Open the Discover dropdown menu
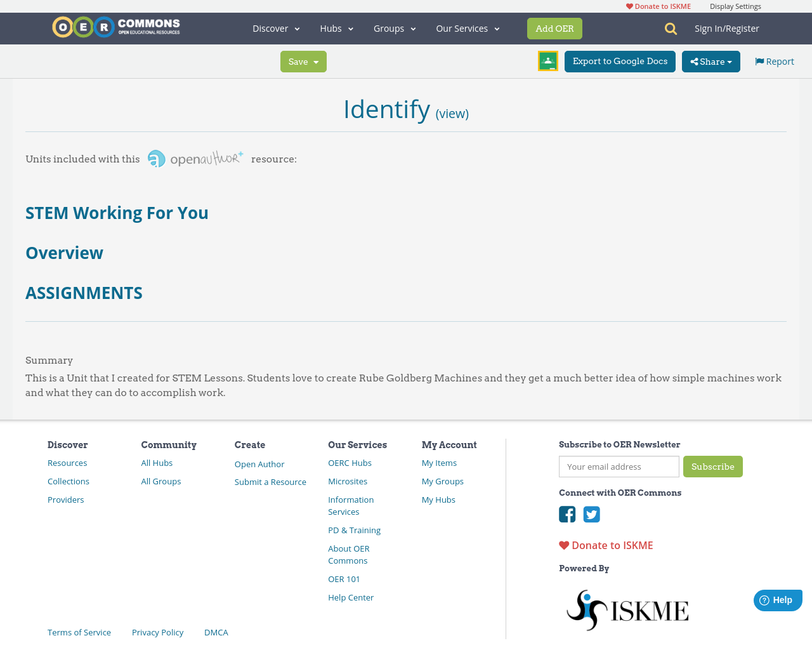 (275, 27)
